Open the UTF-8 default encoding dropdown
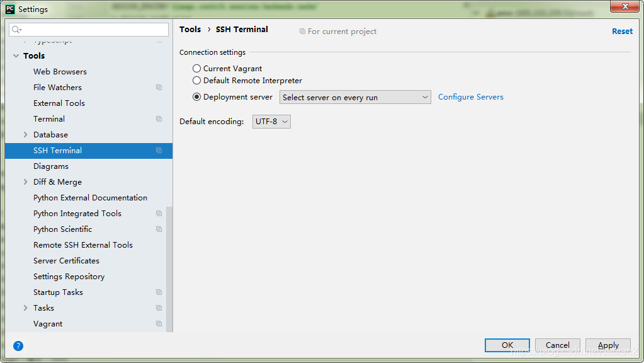The width and height of the screenshot is (644, 363). pos(271,122)
